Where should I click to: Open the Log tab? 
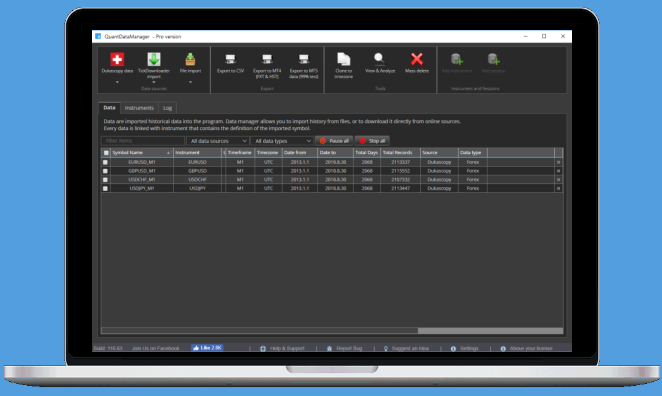tap(168, 108)
